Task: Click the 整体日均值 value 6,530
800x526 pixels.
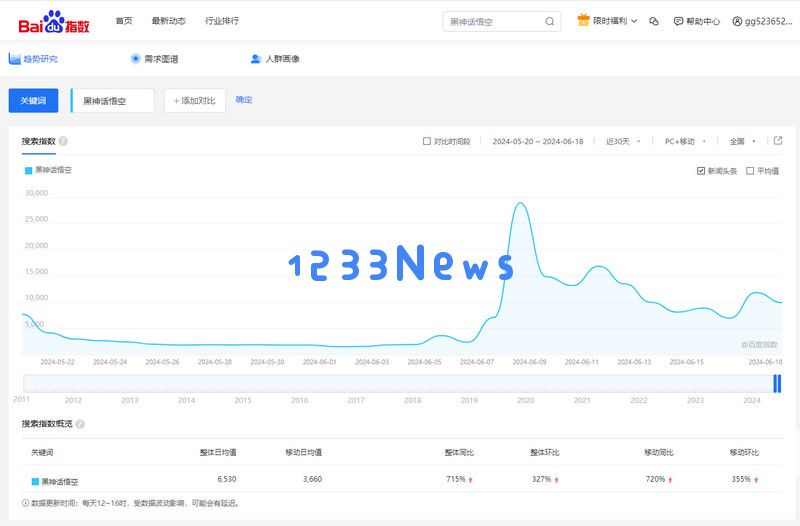Action: point(227,479)
